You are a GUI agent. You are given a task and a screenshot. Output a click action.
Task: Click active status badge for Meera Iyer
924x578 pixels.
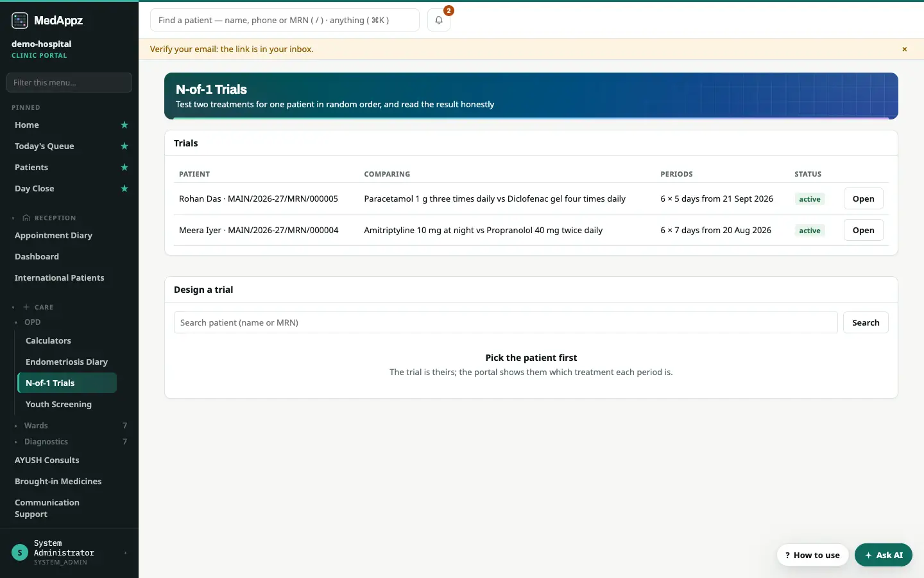coord(810,231)
